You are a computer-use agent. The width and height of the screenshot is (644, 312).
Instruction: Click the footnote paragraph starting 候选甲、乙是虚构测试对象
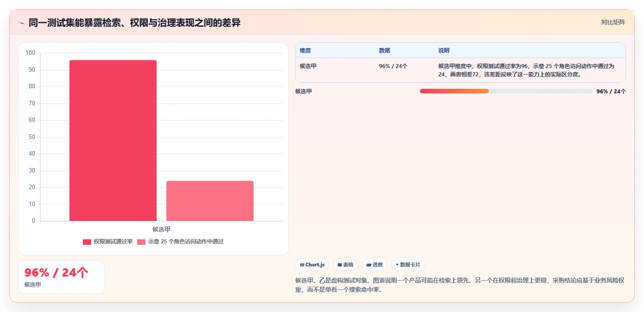[x=460, y=285]
